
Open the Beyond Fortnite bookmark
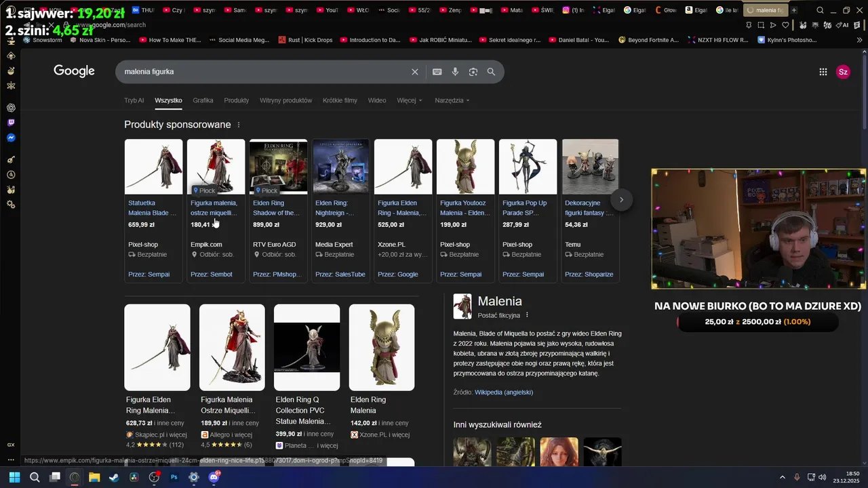tap(648, 40)
